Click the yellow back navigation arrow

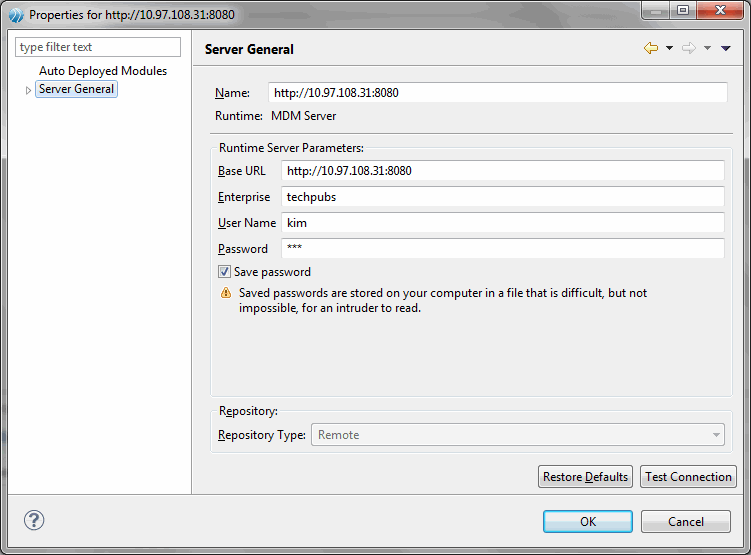(x=651, y=48)
